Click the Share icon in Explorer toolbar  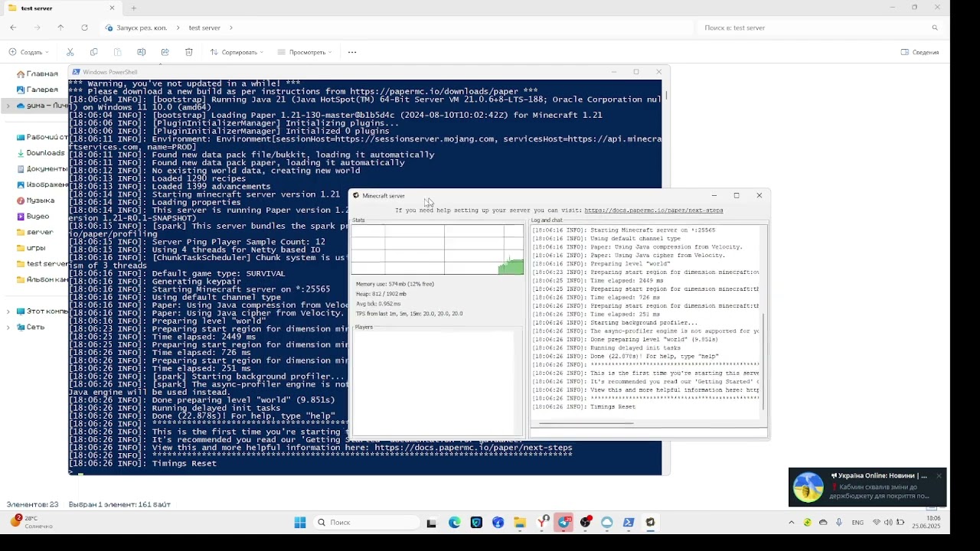165,52
